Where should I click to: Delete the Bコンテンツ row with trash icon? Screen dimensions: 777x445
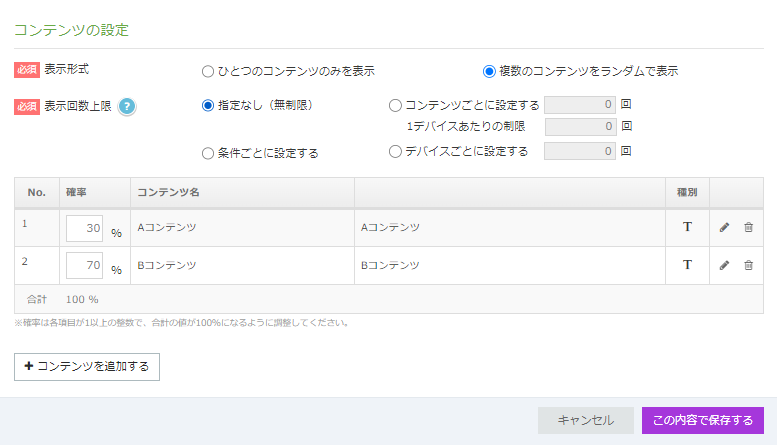[748, 265]
